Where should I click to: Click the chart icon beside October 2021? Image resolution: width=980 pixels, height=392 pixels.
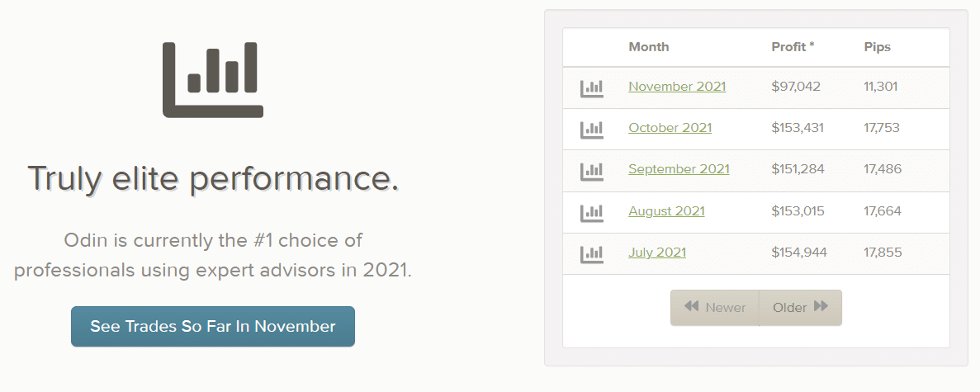tap(592, 129)
